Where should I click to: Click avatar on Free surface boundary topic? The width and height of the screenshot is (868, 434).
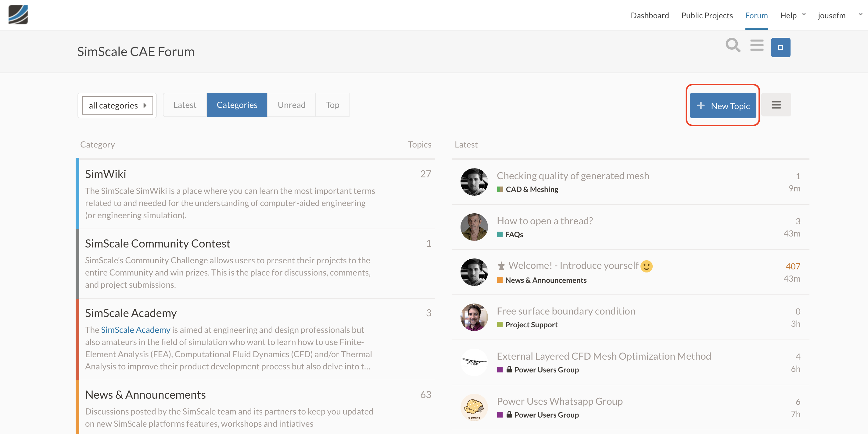pyautogui.click(x=474, y=317)
